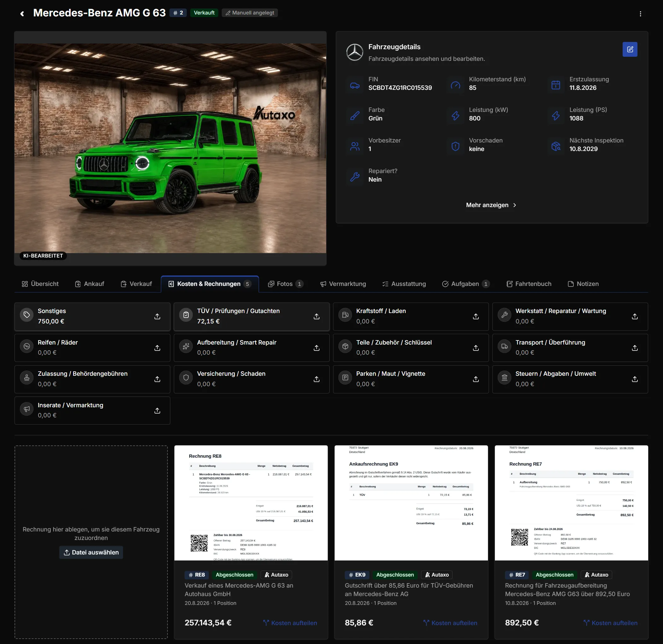Open the Ankaufsrechnung EK9 document preview
Image resolution: width=663 pixels, height=644 pixels.
411,503
